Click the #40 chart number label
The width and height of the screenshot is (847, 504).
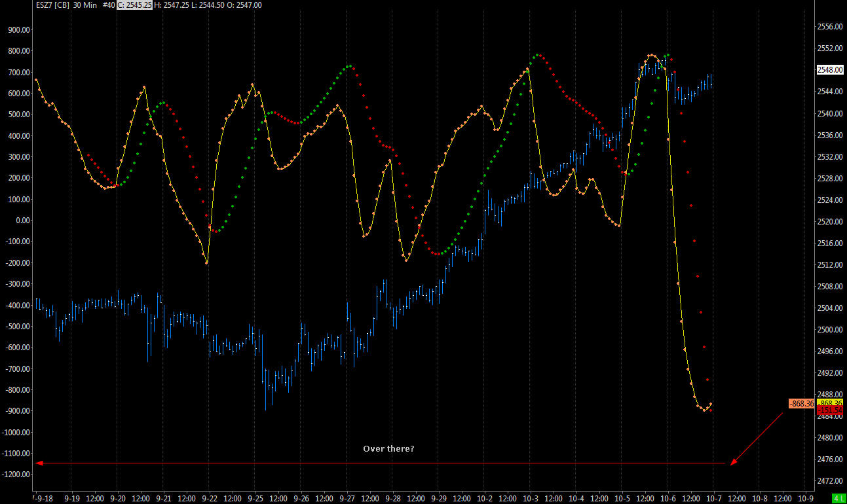[110, 5]
